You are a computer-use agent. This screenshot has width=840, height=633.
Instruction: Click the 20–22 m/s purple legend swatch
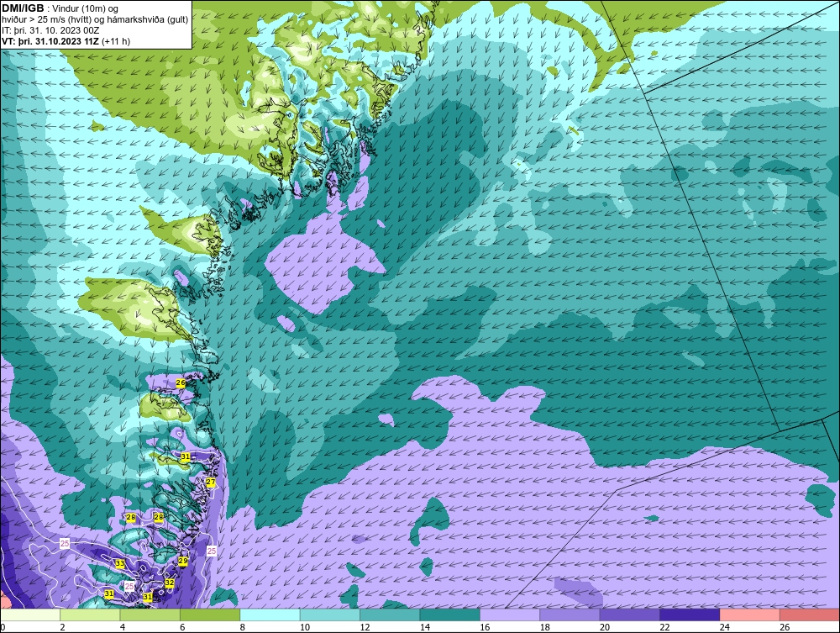point(630,615)
